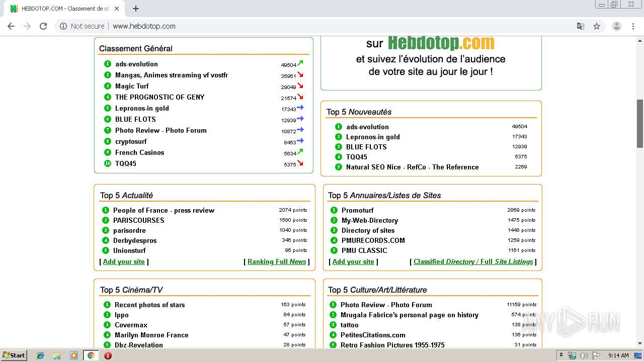Open the PetitesCitations.com link
Viewport: 644px width, 362px height.
(373, 335)
